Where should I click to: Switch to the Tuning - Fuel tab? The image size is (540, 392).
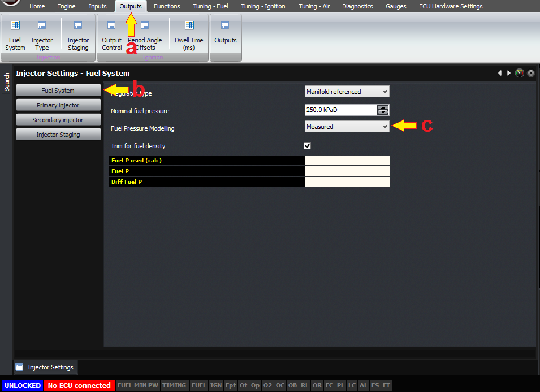tap(210, 6)
